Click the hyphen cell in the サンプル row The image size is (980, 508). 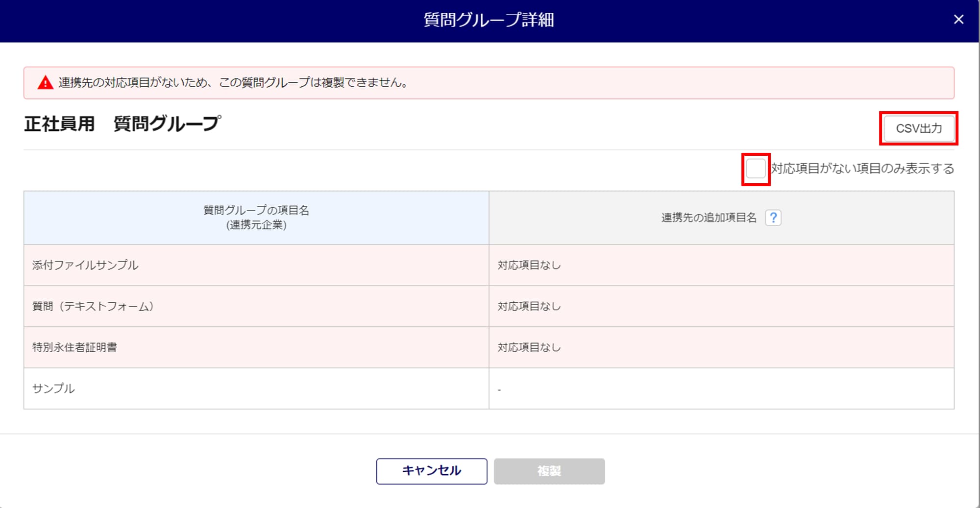point(499,389)
